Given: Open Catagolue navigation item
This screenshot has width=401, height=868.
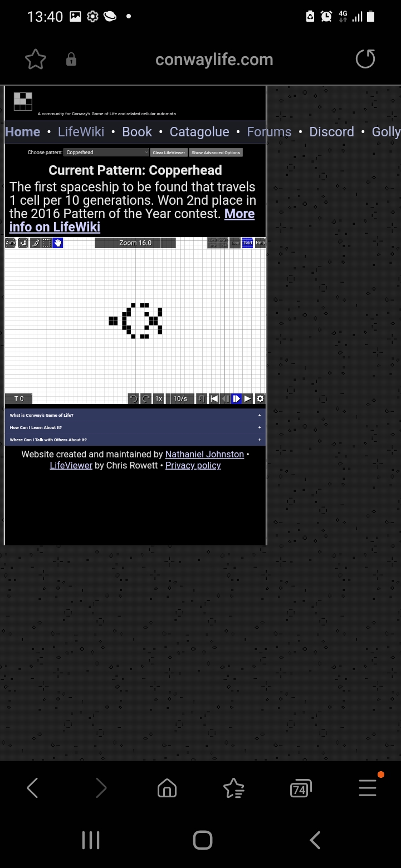Looking at the screenshot, I should 199,132.
